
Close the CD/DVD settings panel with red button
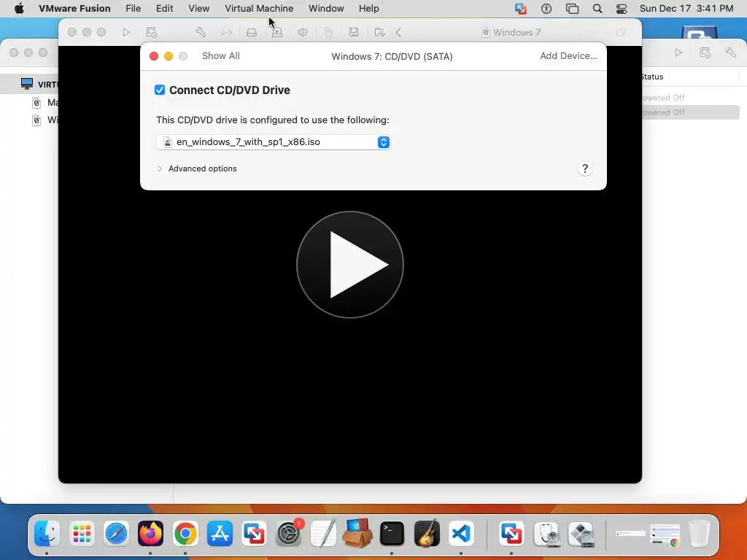154,56
